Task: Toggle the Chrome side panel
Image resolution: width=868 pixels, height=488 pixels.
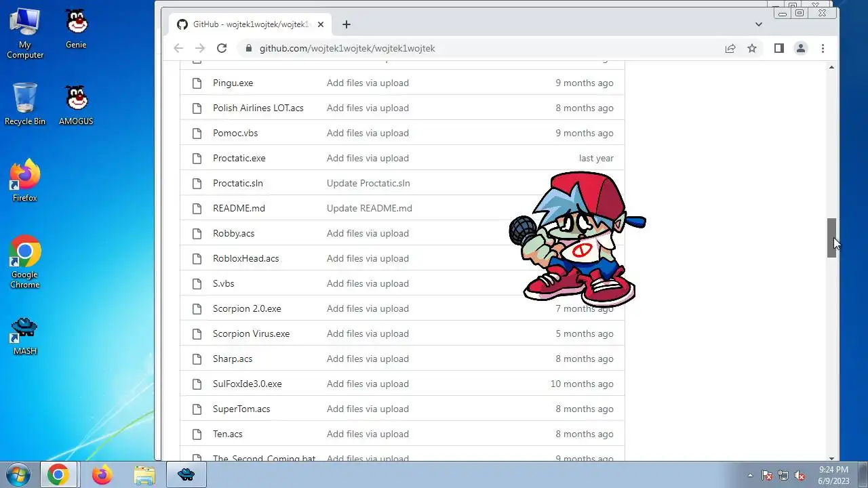Action: pos(779,48)
